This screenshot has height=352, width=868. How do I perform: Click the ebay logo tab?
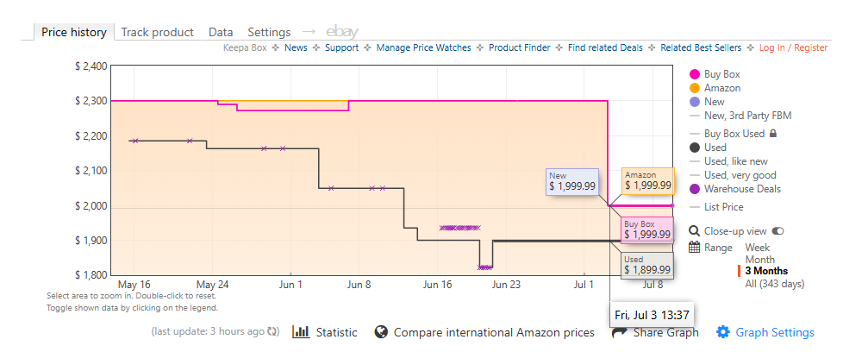coord(342,32)
